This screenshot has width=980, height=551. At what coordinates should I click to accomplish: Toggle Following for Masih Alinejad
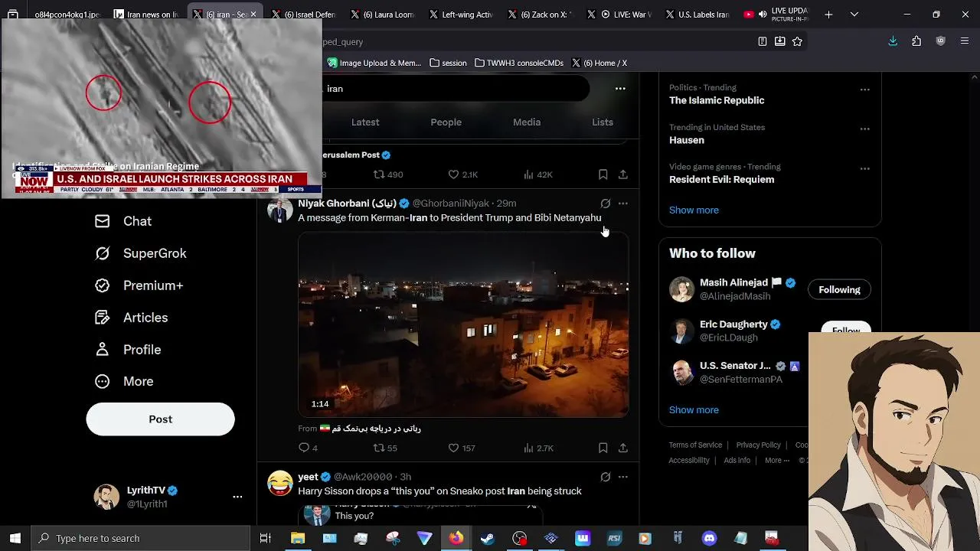pos(839,290)
